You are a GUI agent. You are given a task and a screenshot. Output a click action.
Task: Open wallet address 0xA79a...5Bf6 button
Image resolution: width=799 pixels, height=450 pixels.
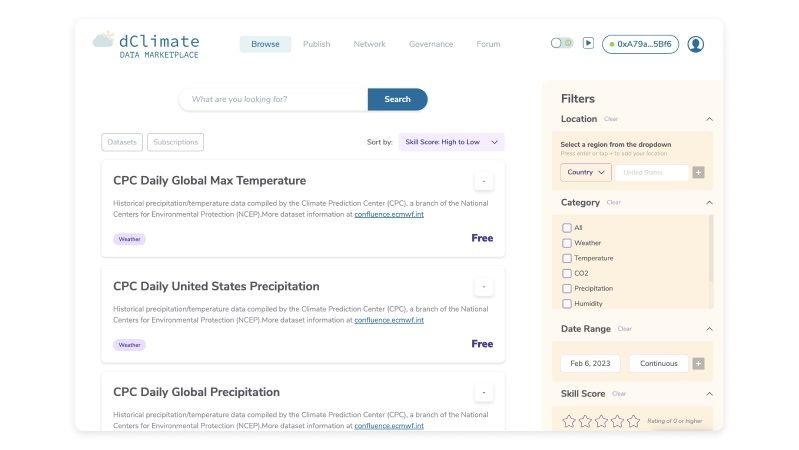[640, 44]
